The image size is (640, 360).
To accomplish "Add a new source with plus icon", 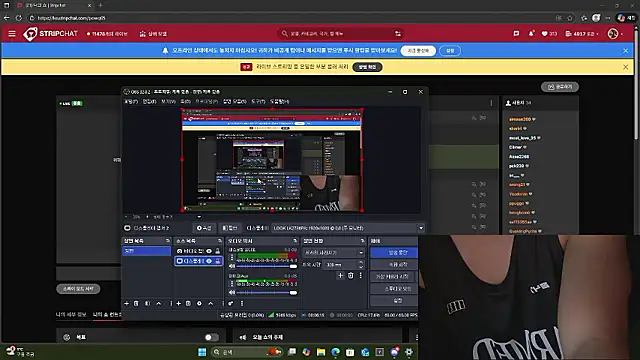I will [178, 303].
